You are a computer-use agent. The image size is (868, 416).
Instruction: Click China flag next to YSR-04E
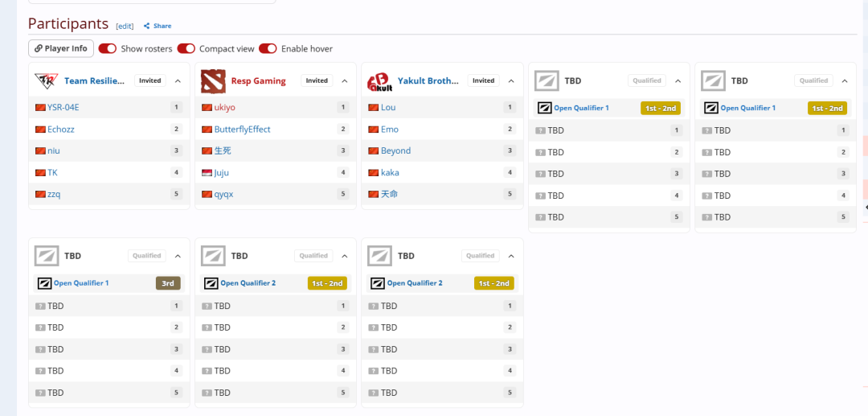pos(40,108)
